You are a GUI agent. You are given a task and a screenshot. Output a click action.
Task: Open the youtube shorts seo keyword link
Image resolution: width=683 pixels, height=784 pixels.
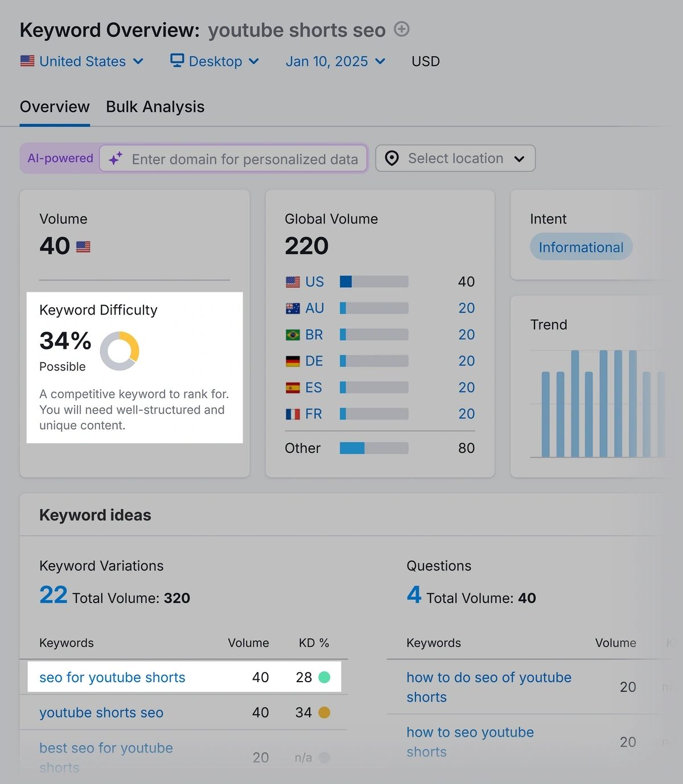pyautogui.click(x=101, y=713)
